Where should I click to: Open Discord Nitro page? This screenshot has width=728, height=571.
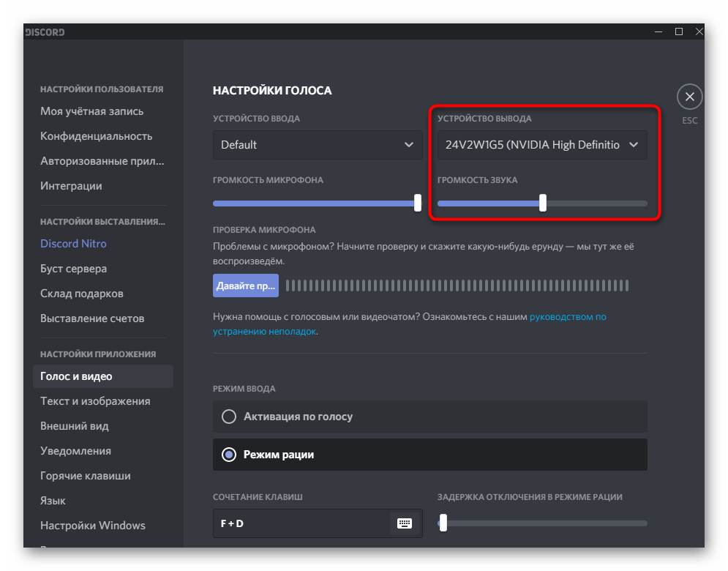(73, 244)
